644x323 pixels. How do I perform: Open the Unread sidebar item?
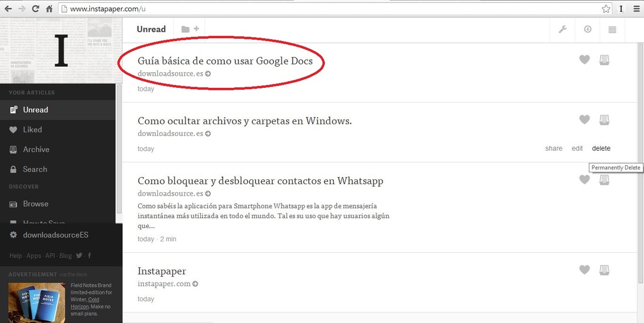coord(58,110)
